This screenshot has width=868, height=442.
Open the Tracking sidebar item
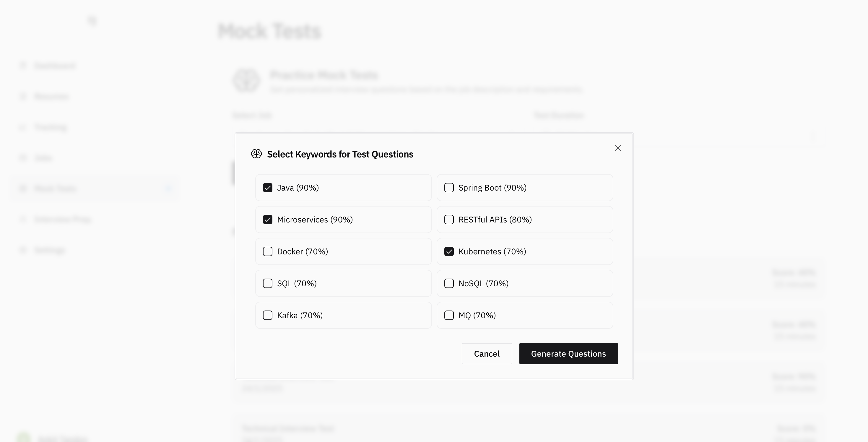click(51, 127)
